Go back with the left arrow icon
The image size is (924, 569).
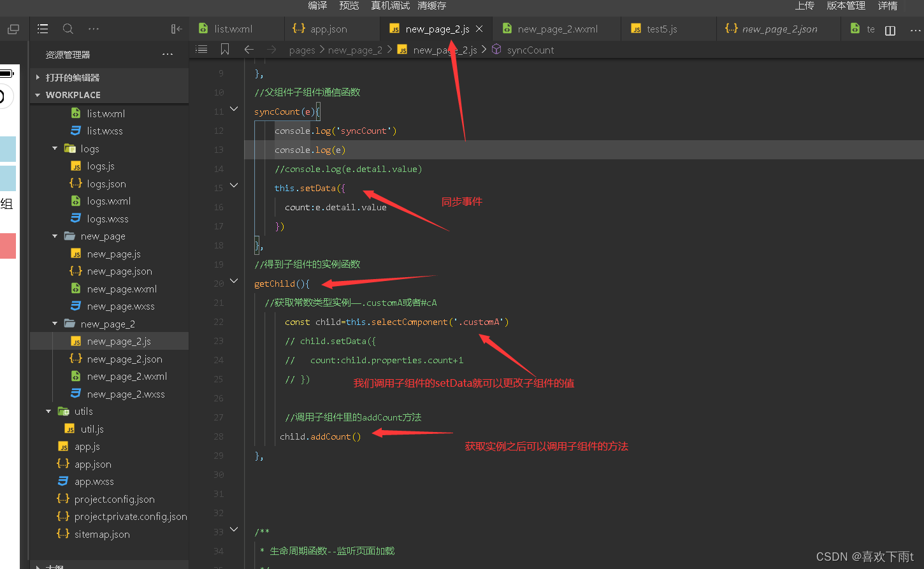tap(249, 49)
